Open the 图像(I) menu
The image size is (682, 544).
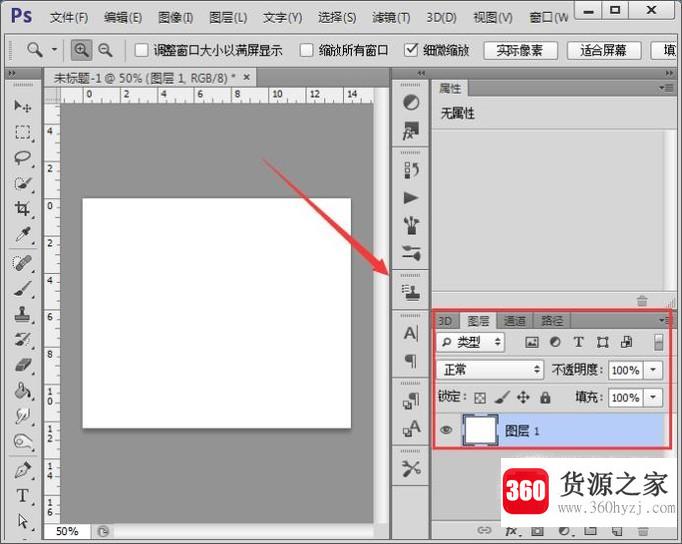point(175,17)
